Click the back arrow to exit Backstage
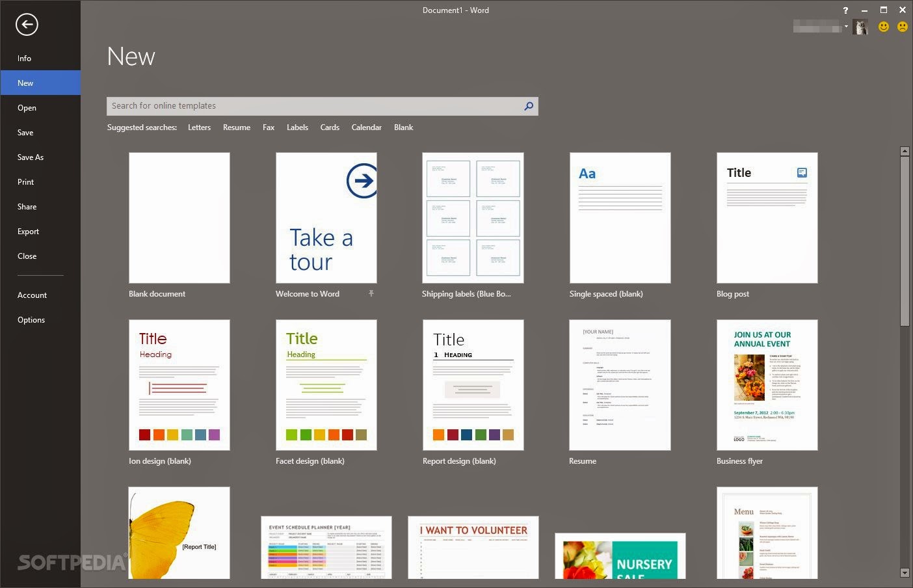 click(x=27, y=25)
